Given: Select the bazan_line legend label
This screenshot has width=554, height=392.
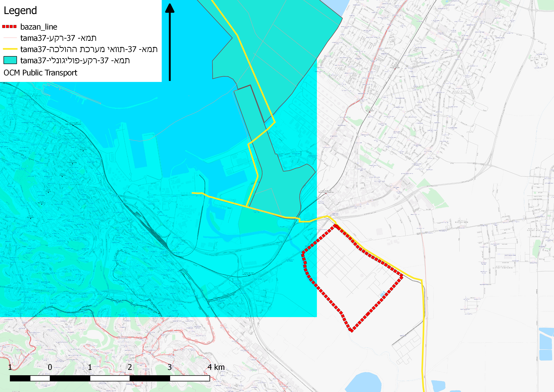Looking at the screenshot, I should [39, 27].
